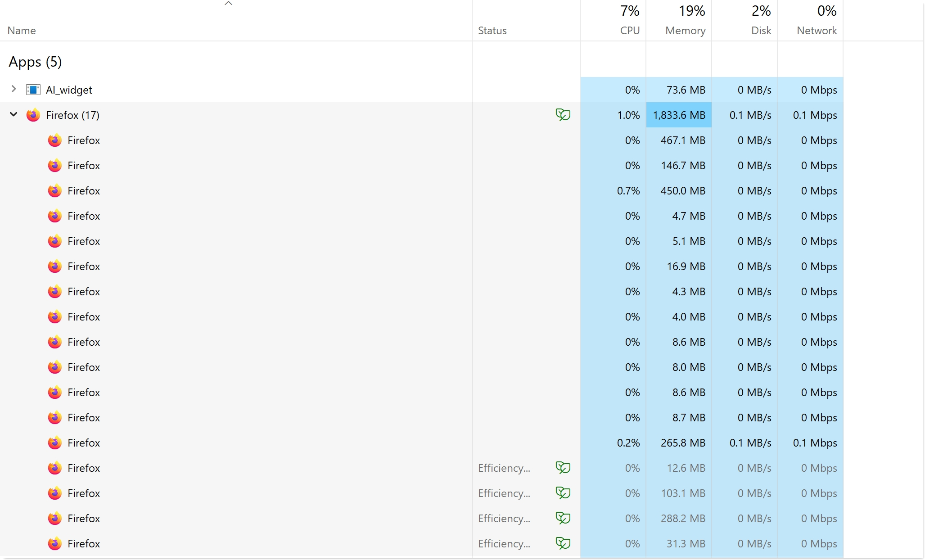Click the 103.1 MB memory value

coord(683,493)
